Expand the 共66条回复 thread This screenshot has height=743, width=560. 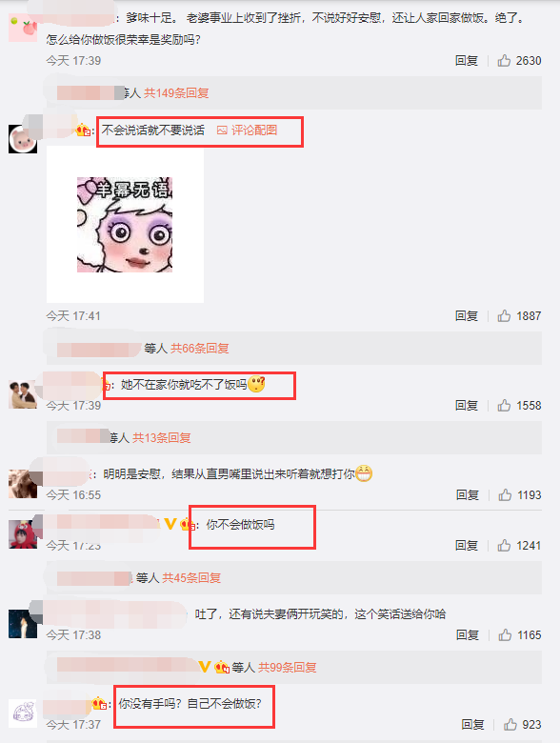tap(199, 349)
